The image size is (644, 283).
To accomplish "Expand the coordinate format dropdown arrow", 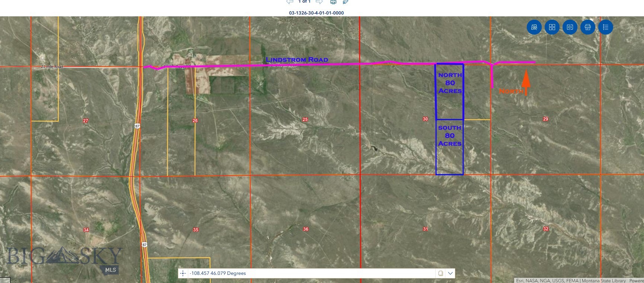I will (x=450, y=273).
